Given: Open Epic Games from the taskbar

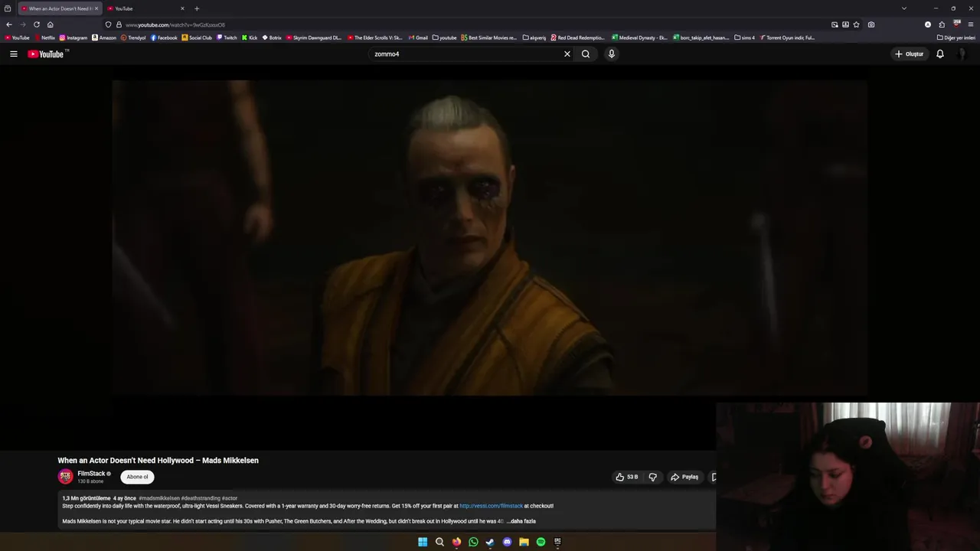Looking at the screenshot, I should 557,542.
